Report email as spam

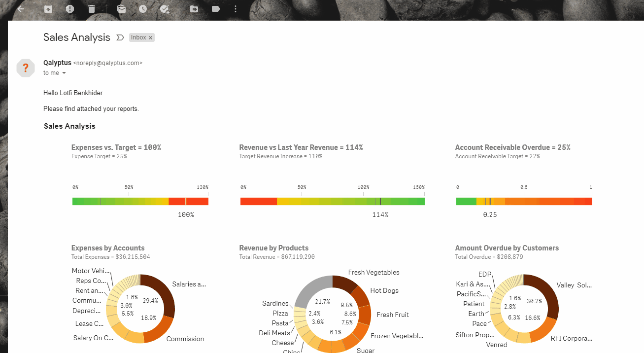70,9
